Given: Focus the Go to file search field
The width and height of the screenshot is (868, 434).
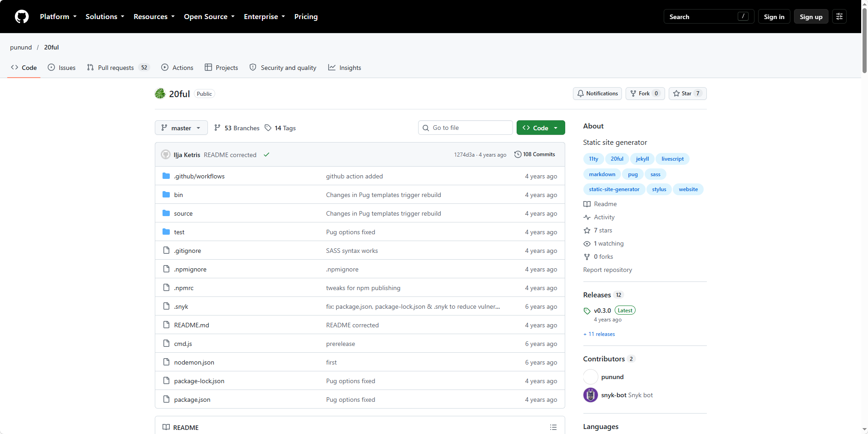Looking at the screenshot, I should tap(465, 128).
